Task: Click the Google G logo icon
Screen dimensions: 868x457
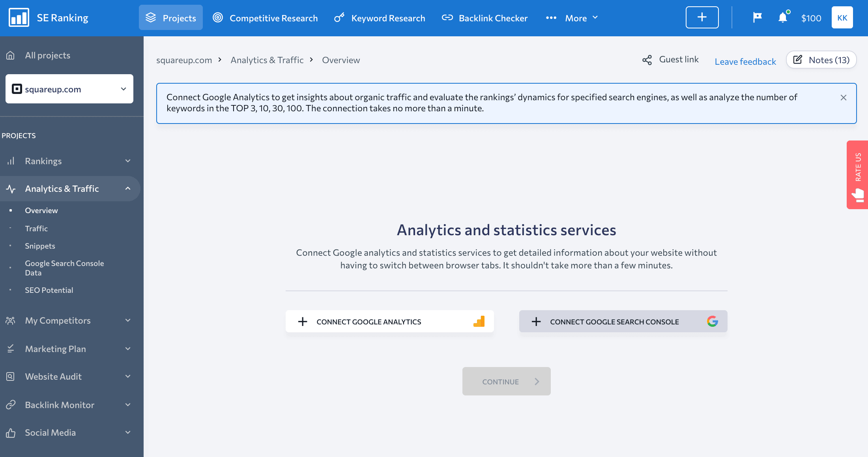Action: (x=713, y=321)
